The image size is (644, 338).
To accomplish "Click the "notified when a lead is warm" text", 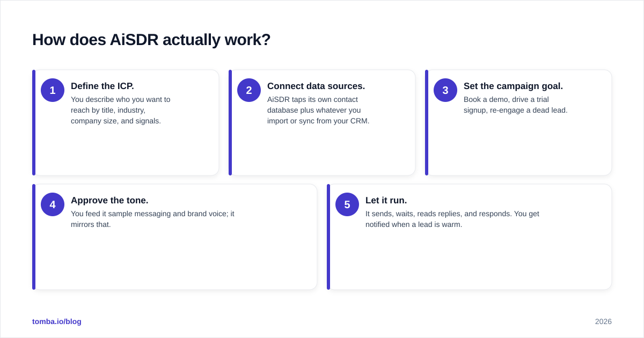I will 414,224.
